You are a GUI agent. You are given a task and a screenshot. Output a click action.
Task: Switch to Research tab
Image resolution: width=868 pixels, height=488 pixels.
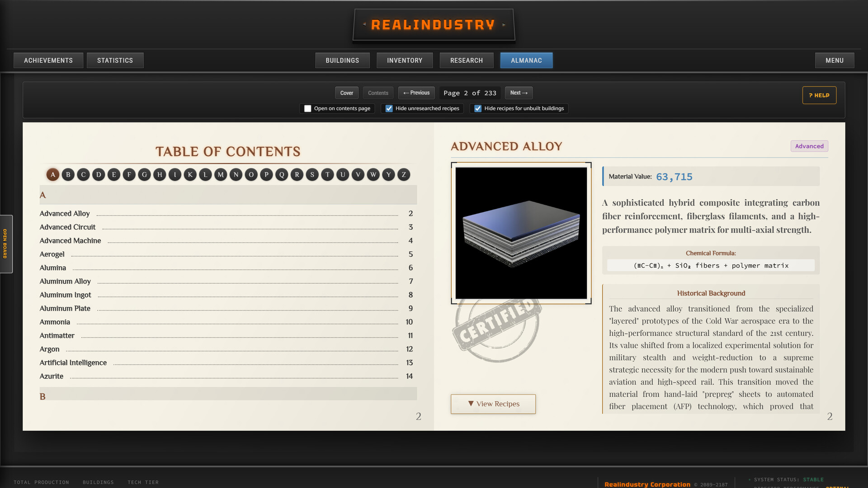467,61
